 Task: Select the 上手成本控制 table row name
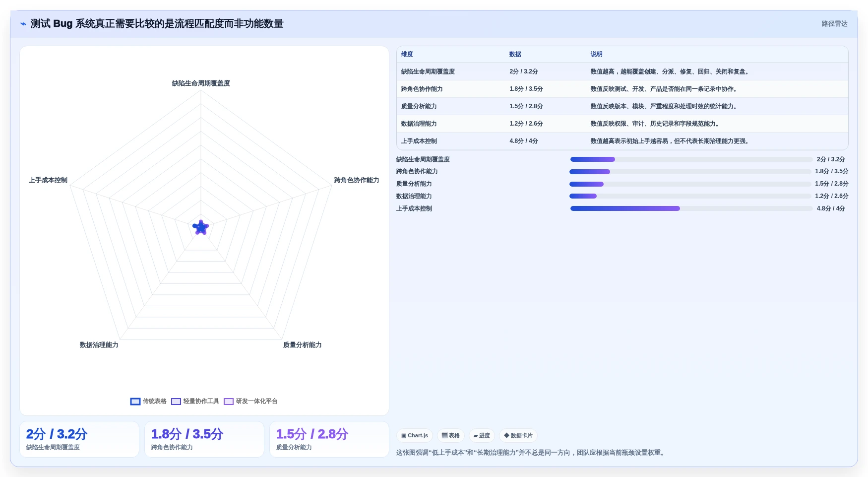pos(419,141)
